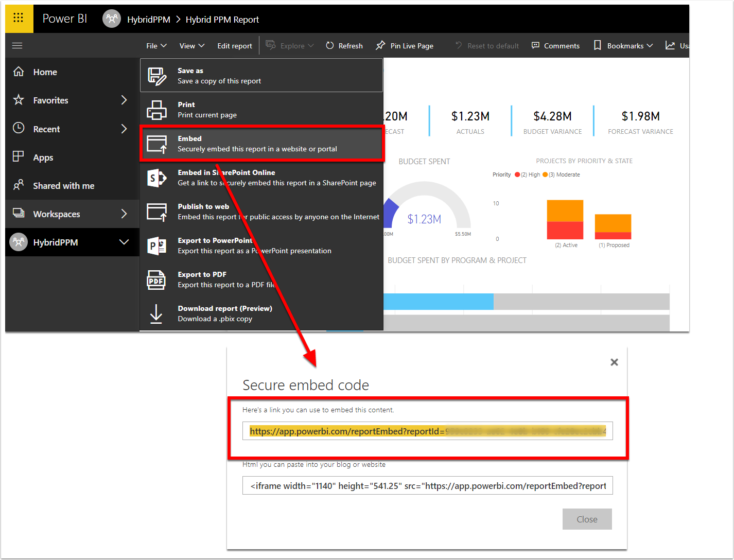This screenshot has height=560, width=734.
Task: Click the SharePoint Online icon
Action: 156,178
